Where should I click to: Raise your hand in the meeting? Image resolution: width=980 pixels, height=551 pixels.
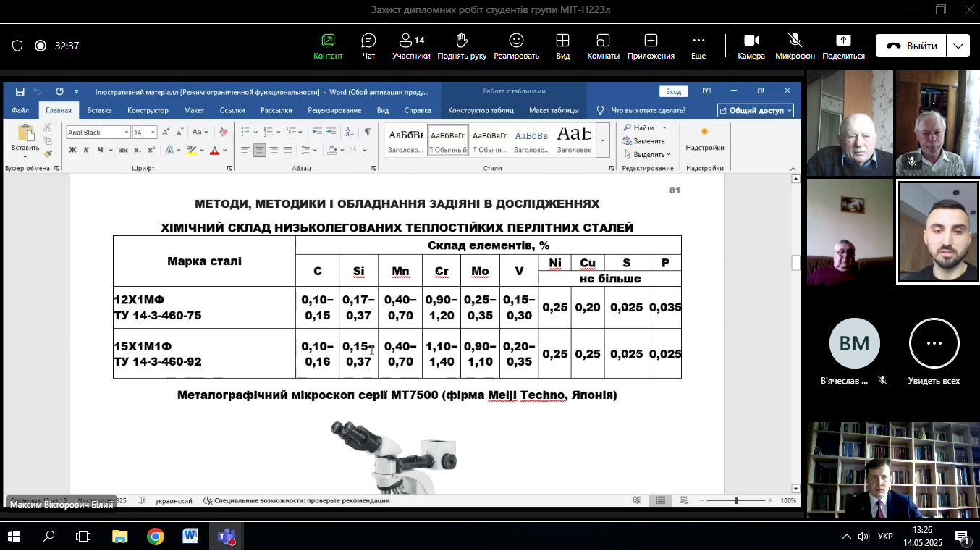pos(462,46)
